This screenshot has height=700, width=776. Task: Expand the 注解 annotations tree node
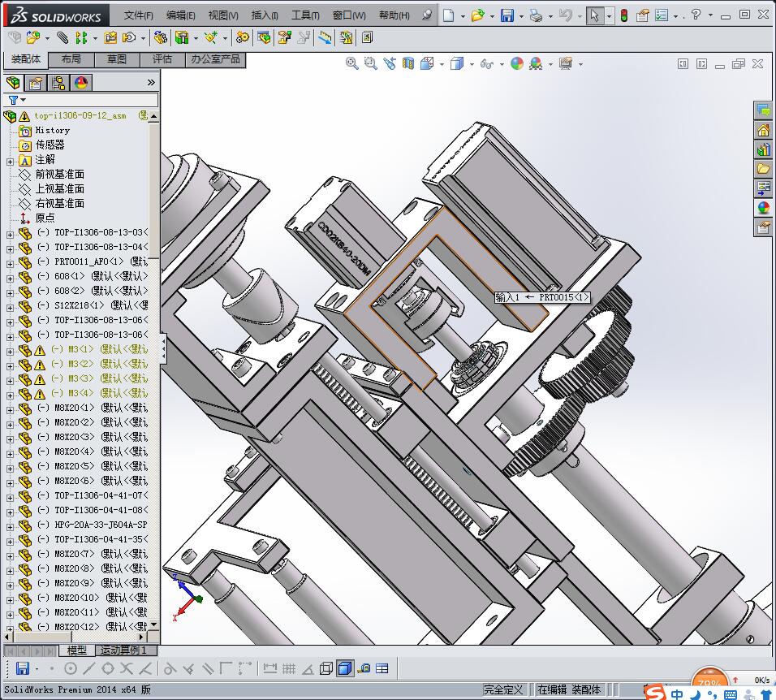pyautogui.click(x=10, y=161)
